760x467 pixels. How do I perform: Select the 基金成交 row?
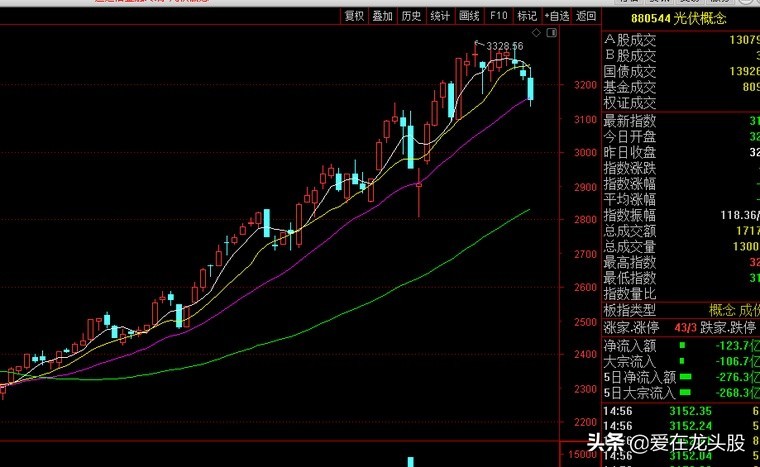tap(681, 87)
